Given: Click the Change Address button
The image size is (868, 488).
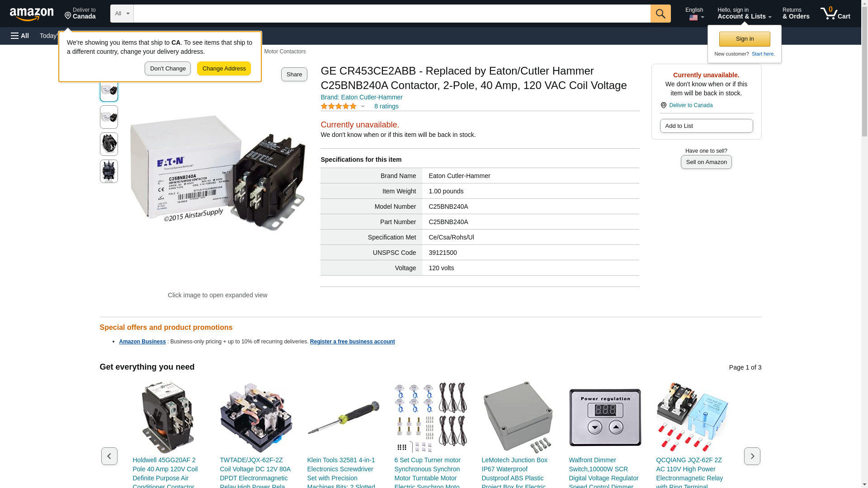Looking at the screenshot, I should [224, 69].
